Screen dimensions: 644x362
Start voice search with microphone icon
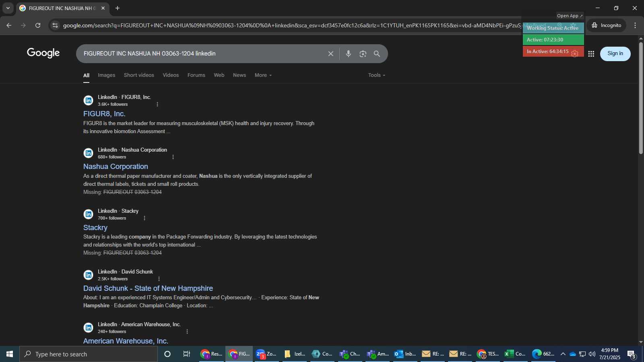click(349, 53)
